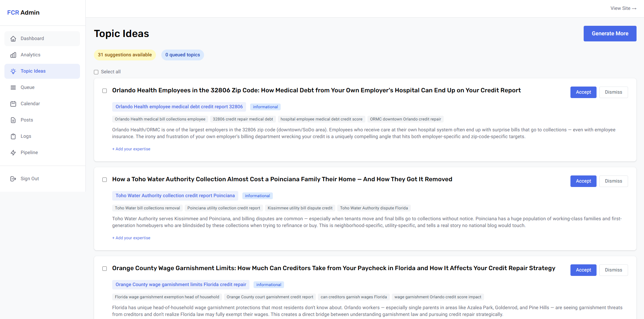
Task: Check the Orlando Health Employees topic checkbox
Action: [105, 91]
